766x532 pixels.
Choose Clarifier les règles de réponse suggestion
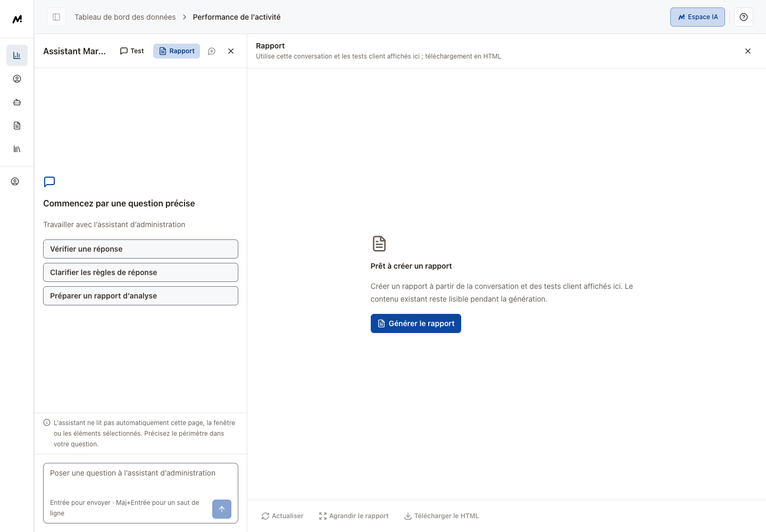tap(140, 272)
